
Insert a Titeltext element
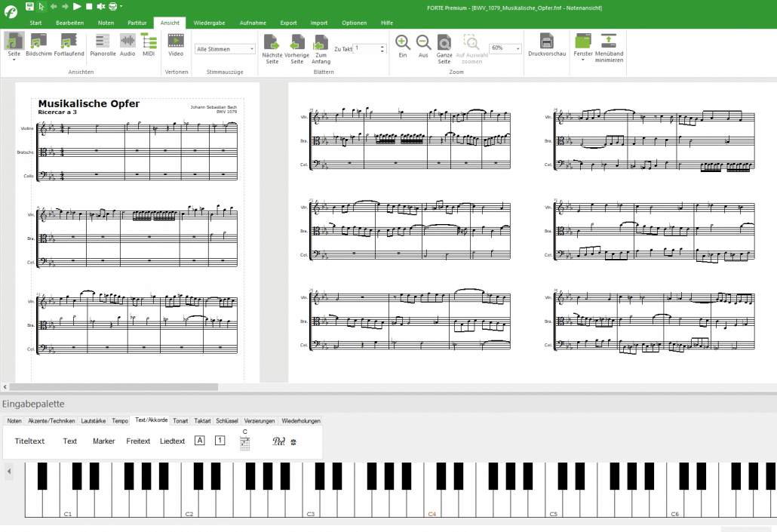tap(29, 441)
